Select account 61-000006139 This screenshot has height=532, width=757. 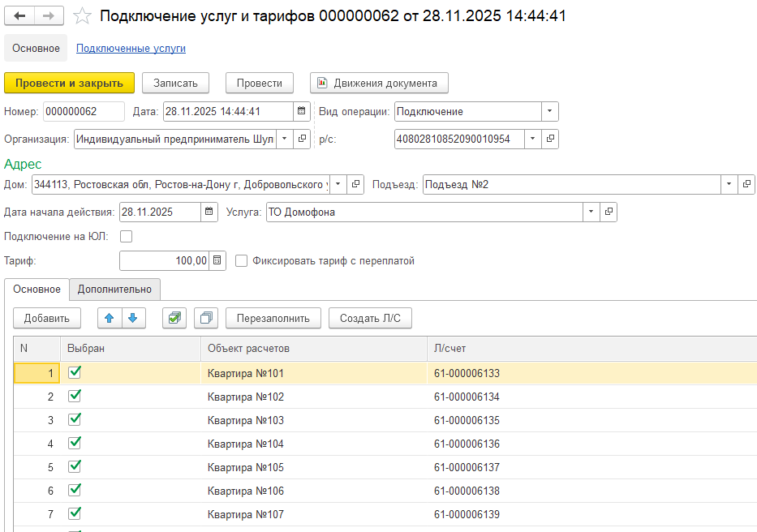point(592,514)
